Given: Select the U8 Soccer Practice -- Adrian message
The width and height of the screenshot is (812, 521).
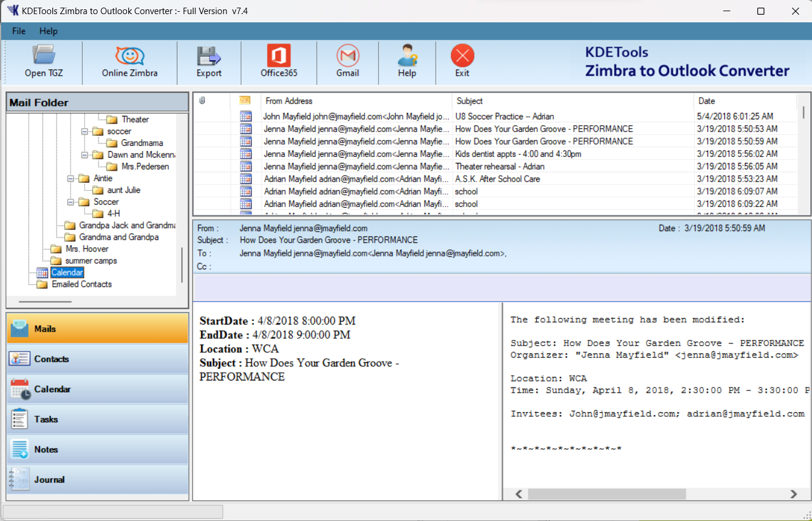Looking at the screenshot, I should click(x=496, y=116).
